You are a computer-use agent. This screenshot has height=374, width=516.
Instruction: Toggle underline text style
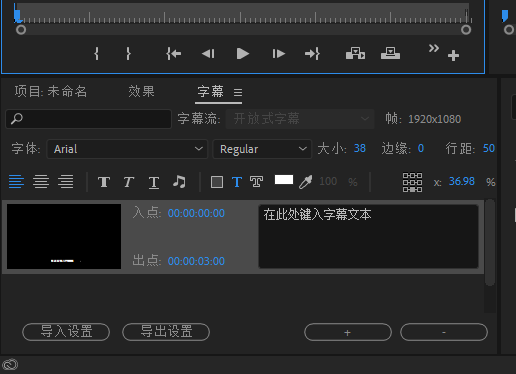(x=154, y=182)
